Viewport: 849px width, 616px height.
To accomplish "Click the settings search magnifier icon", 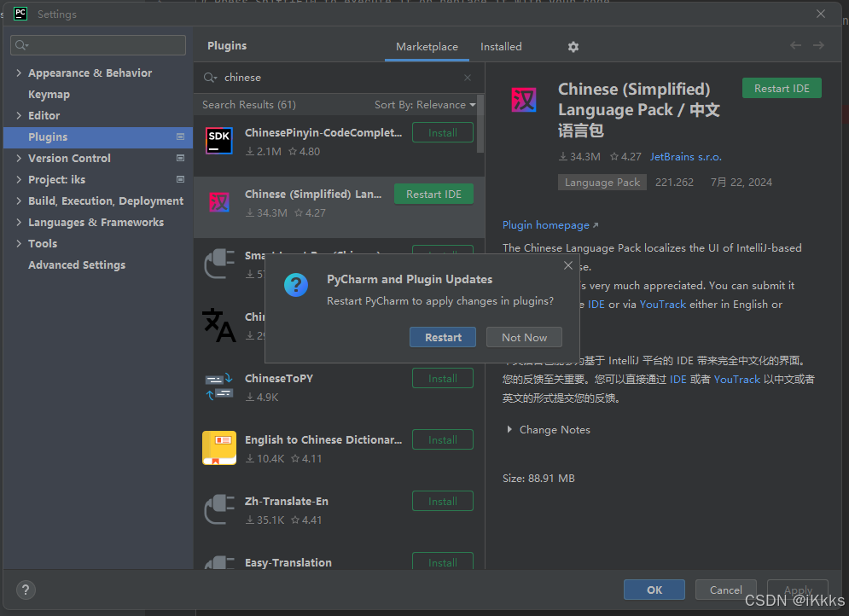I will point(21,45).
